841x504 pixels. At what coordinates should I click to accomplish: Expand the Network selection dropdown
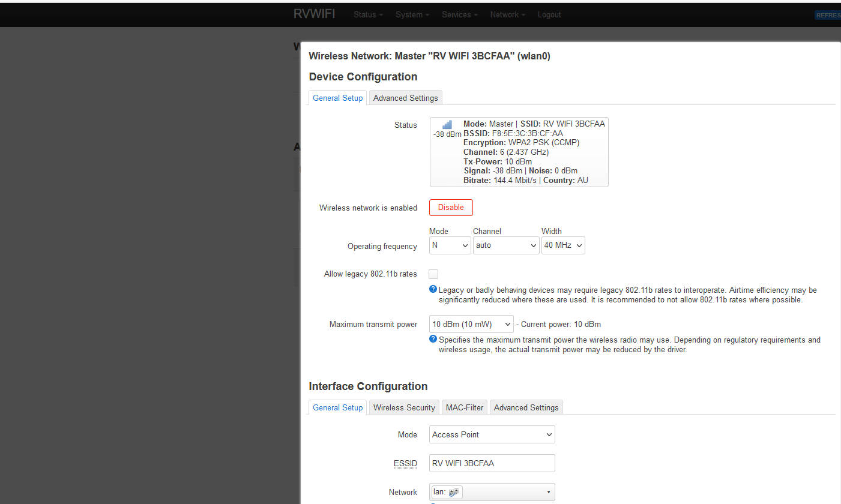492,493
